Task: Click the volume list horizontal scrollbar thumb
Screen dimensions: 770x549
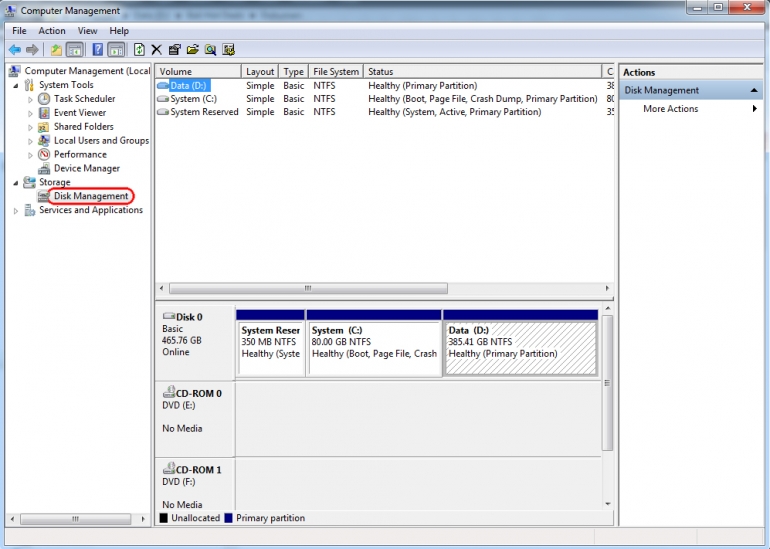Action: (308, 288)
